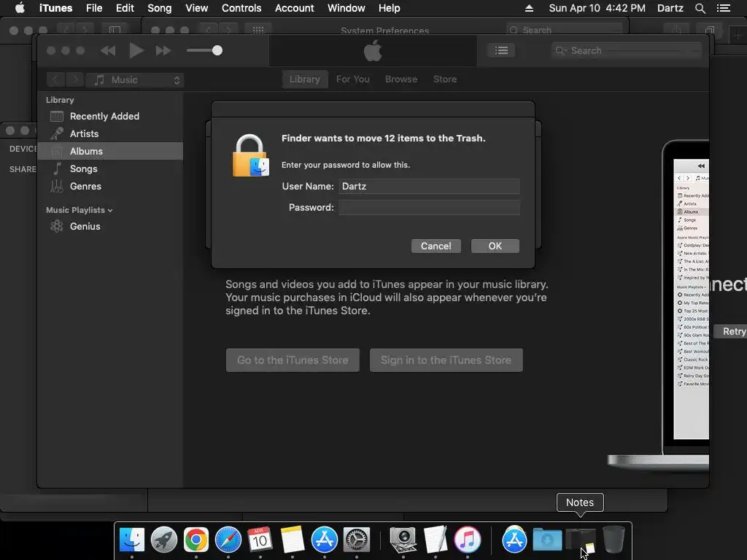Open Google Chrome from the Dock

(196, 540)
